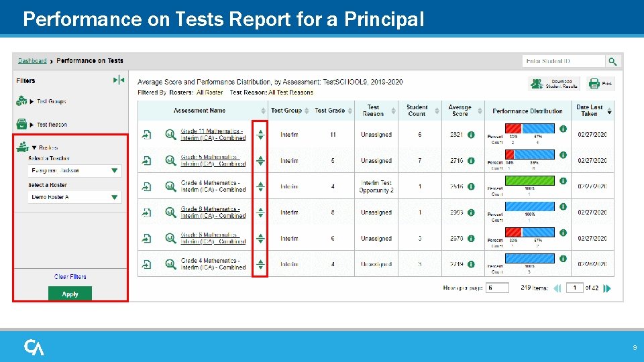The width and height of the screenshot is (644, 362).
Task: Open the Select a Teacher dropdown
Action: click(74, 170)
